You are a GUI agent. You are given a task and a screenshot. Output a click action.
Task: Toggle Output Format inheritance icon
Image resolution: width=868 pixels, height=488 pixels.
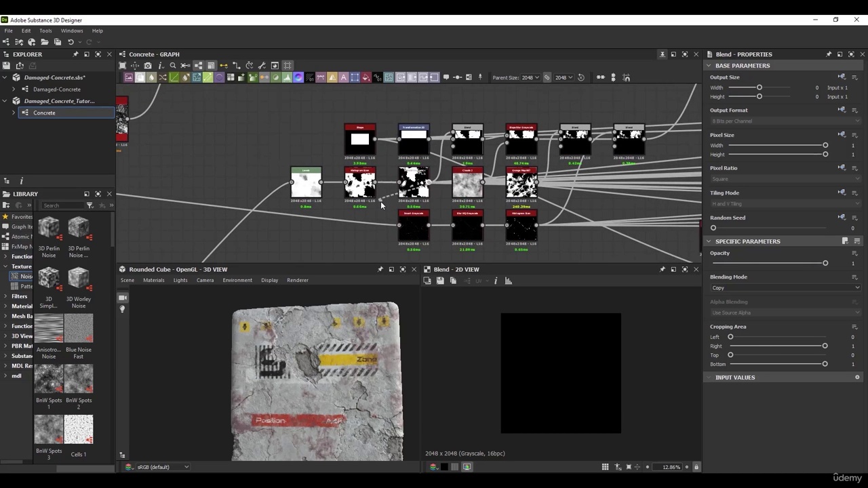pyautogui.click(x=842, y=110)
